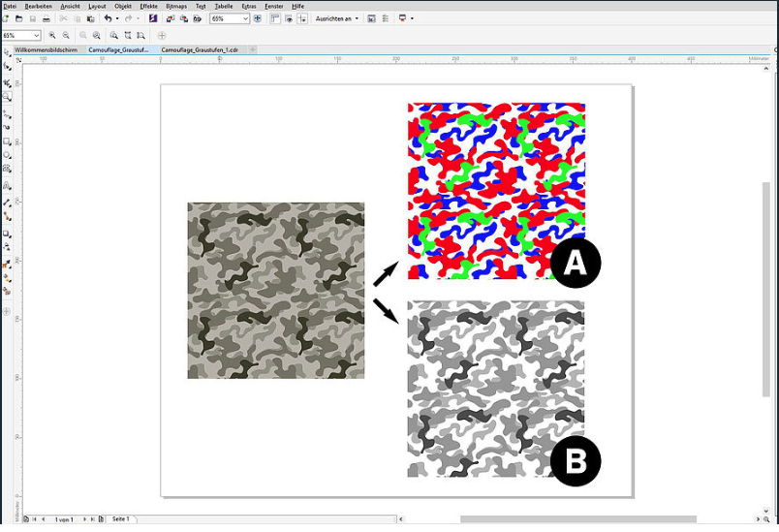Select the Ellipse tool in the toolbox

coord(7,155)
